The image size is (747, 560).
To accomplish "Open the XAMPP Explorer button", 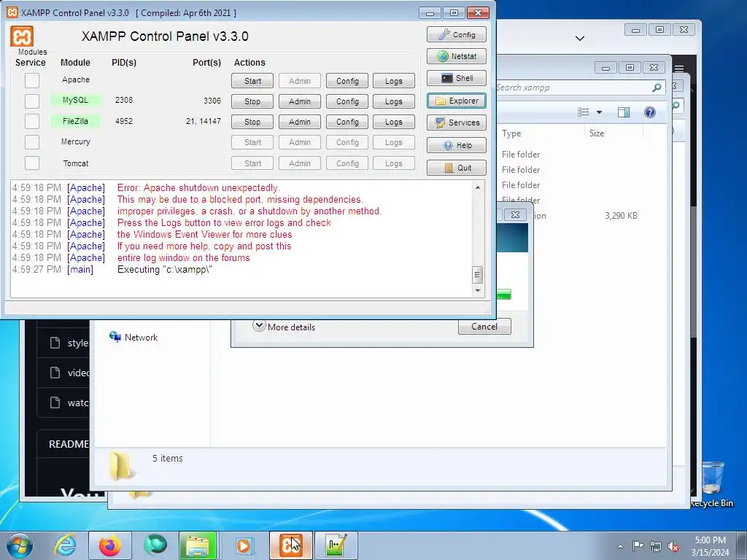I will tap(457, 101).
